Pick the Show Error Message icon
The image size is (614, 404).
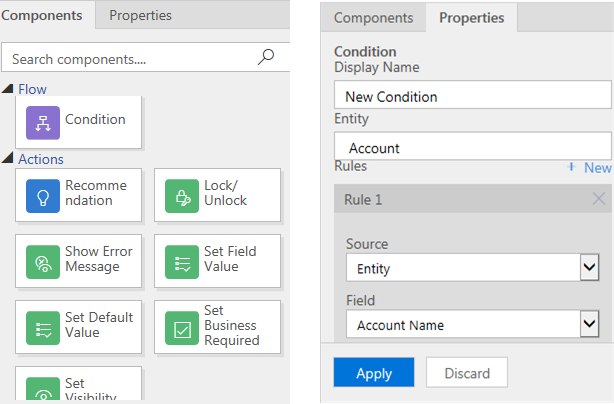[44, 260]
